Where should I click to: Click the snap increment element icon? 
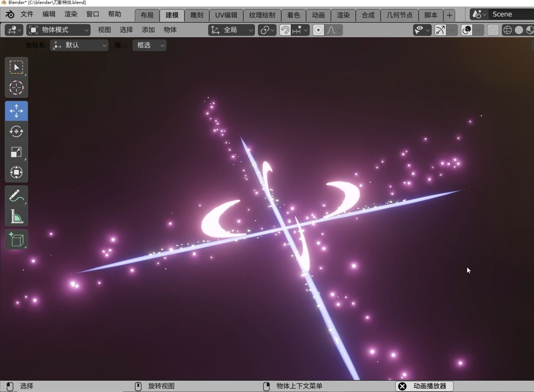point(297,30)
